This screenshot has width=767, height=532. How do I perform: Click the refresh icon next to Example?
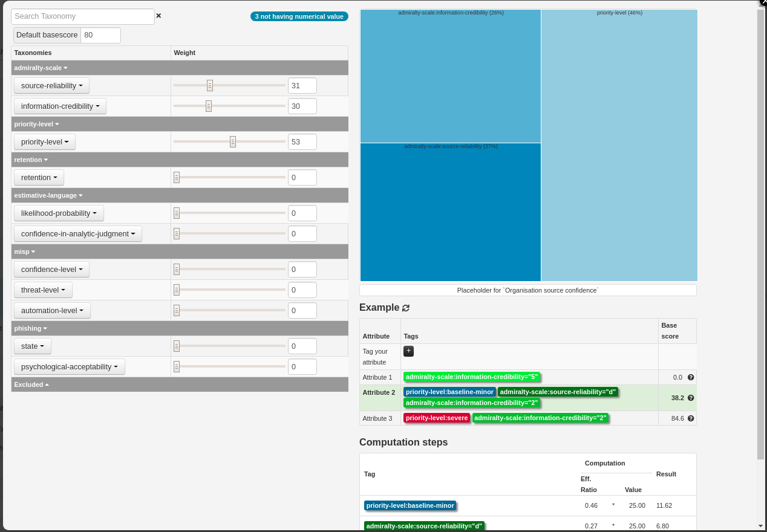pyautogui.click(x=406, y=308)
